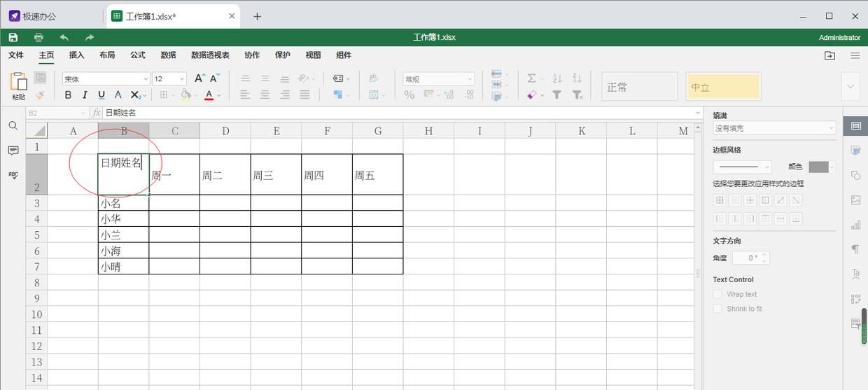
Task: Open image settings icon in right sidebar
Action: 855,200
